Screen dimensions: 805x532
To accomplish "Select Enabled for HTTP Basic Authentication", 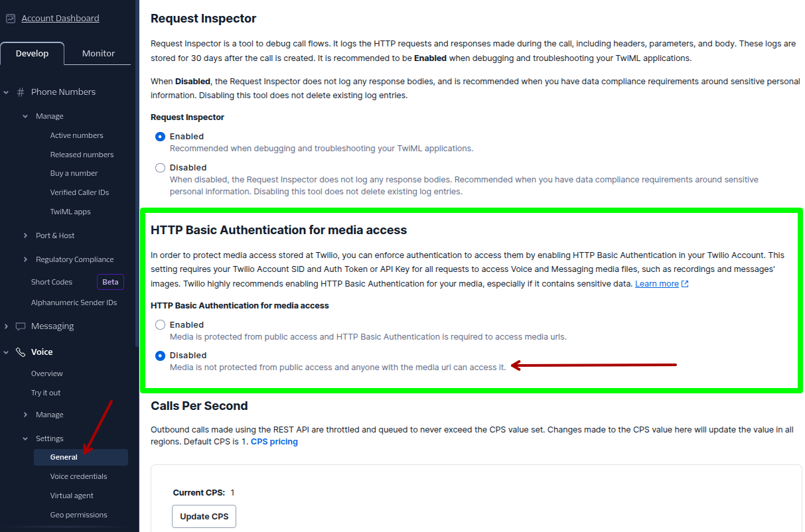I will click(x=160, y=325).
